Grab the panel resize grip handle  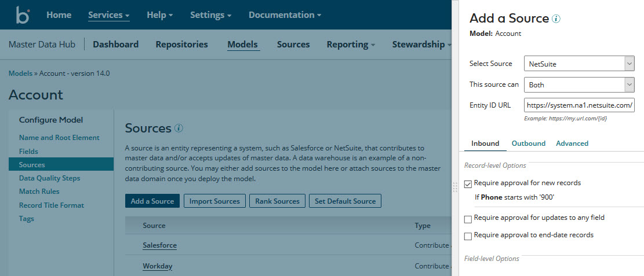click(454, 187)
